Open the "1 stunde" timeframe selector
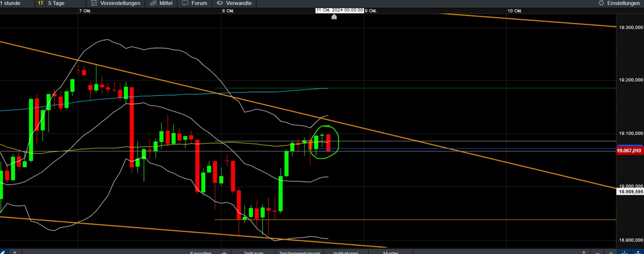 pyautogui.click(x=11, y=3)
